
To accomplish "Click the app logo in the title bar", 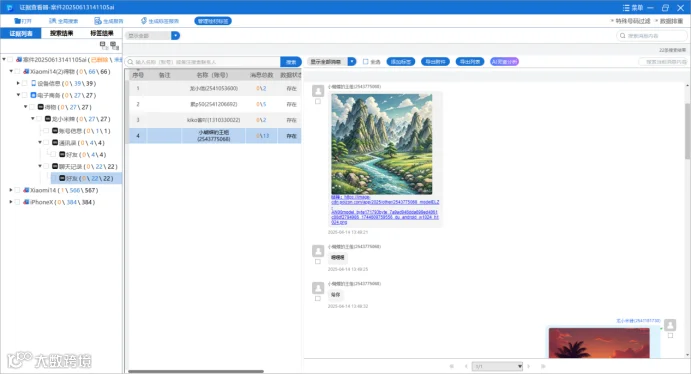I will pyautogui.click(x=9, y=8).
